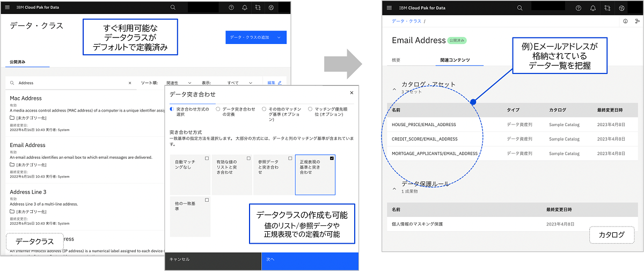Click the relationship graph icon beside info icon

tap(637, 21)
